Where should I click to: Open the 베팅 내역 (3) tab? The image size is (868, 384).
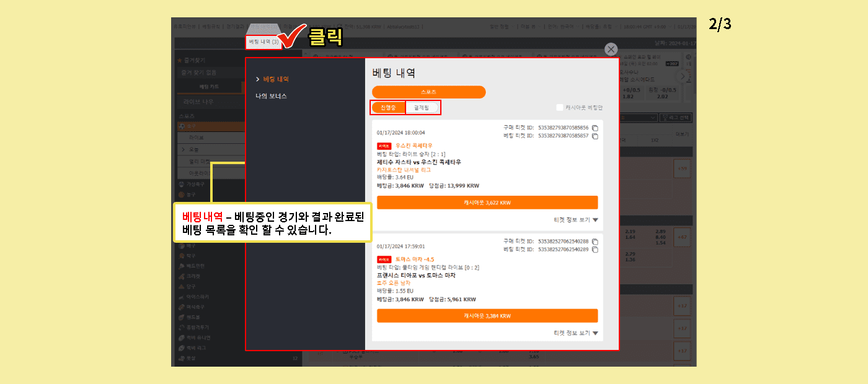coord(263,42)
